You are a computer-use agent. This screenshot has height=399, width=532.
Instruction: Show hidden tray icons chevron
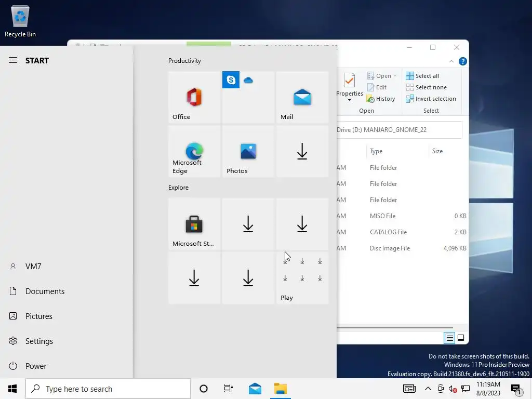[428, 389]
